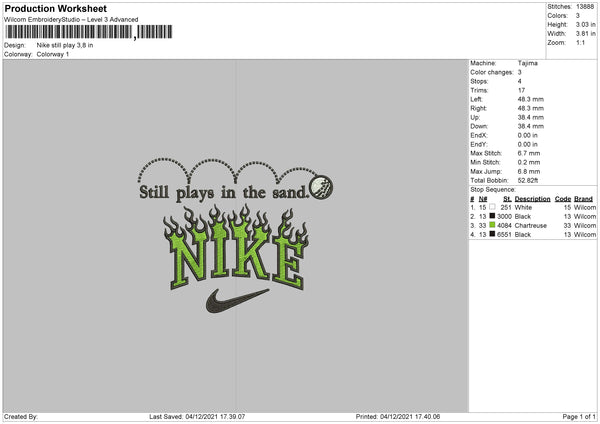Click the Stops value 4
Screen dimensions: 600x424
[x=520, y=81]
